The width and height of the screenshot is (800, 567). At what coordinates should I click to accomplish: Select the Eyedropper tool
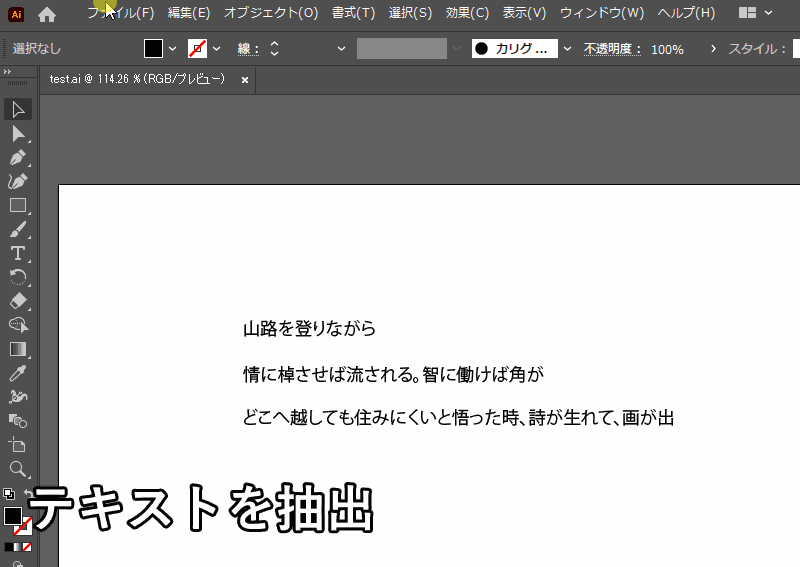pyautogui.click(x=18, y=373)
